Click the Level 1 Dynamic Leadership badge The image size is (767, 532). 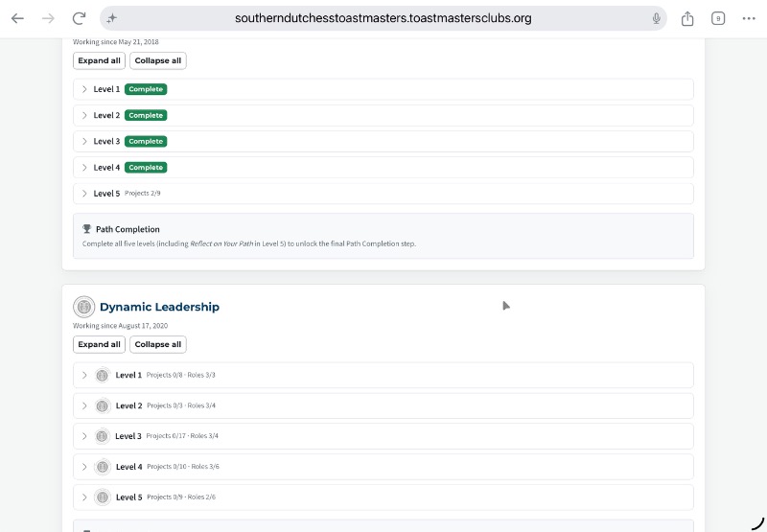tap(103, 375)
